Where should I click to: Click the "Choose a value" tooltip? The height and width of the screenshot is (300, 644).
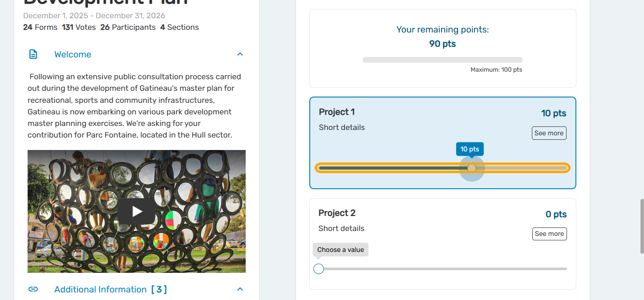tap(340, 250)
